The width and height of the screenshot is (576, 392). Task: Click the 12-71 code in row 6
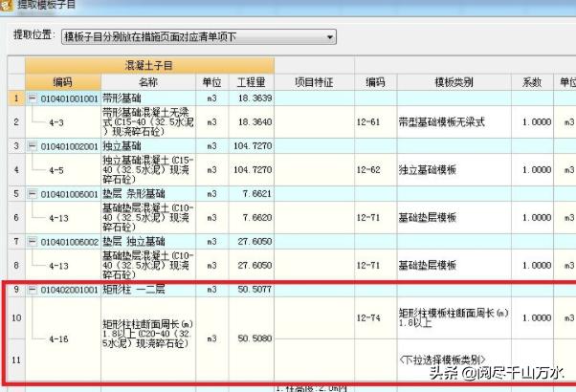coord(368,218)
